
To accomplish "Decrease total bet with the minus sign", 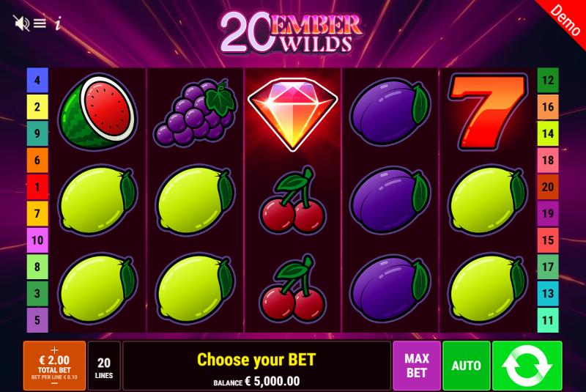I will pos(54,383).
